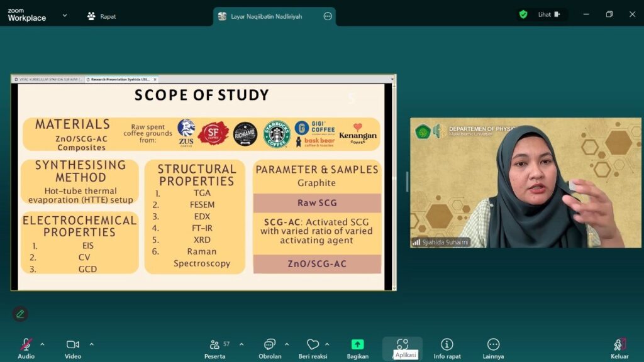The height and width of the screenshot is (362, 644).
Task: Turn on camera with the Video icon
Action: (x=73, y=344)
